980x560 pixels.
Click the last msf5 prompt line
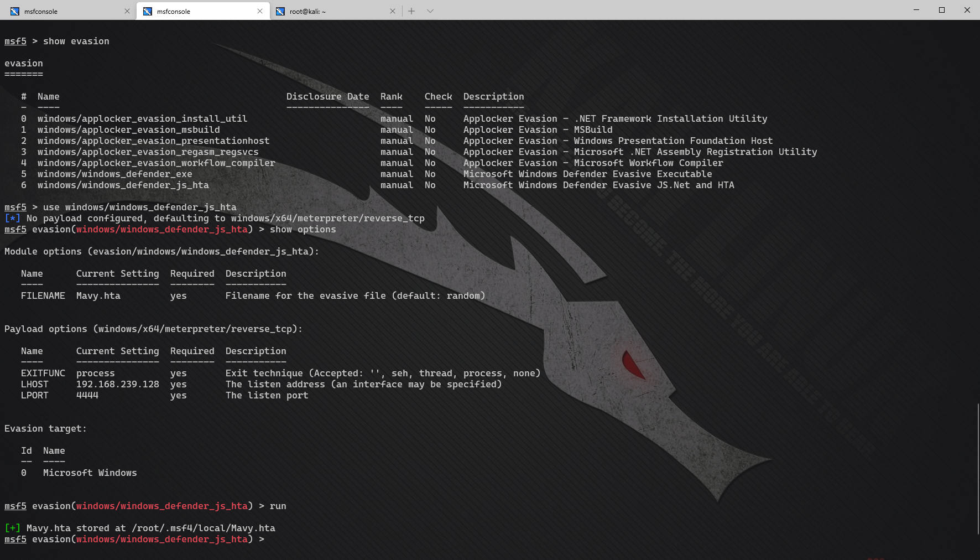tap(134, 540)
